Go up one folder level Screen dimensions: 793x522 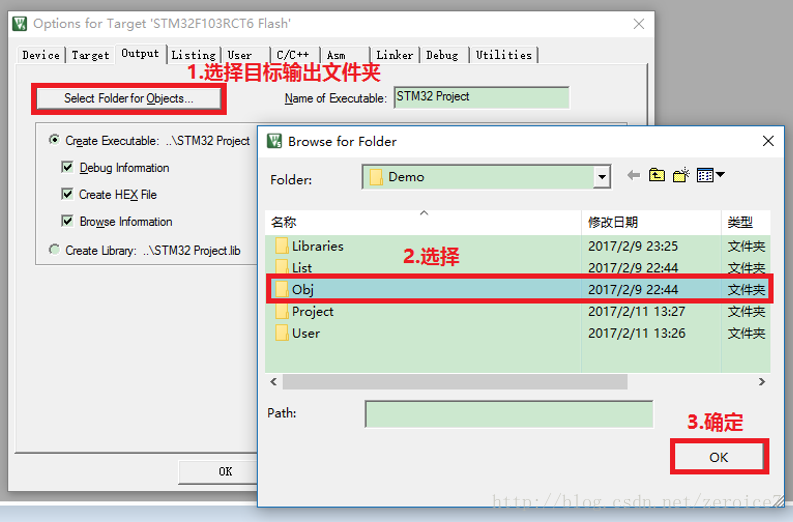[656, 175]
